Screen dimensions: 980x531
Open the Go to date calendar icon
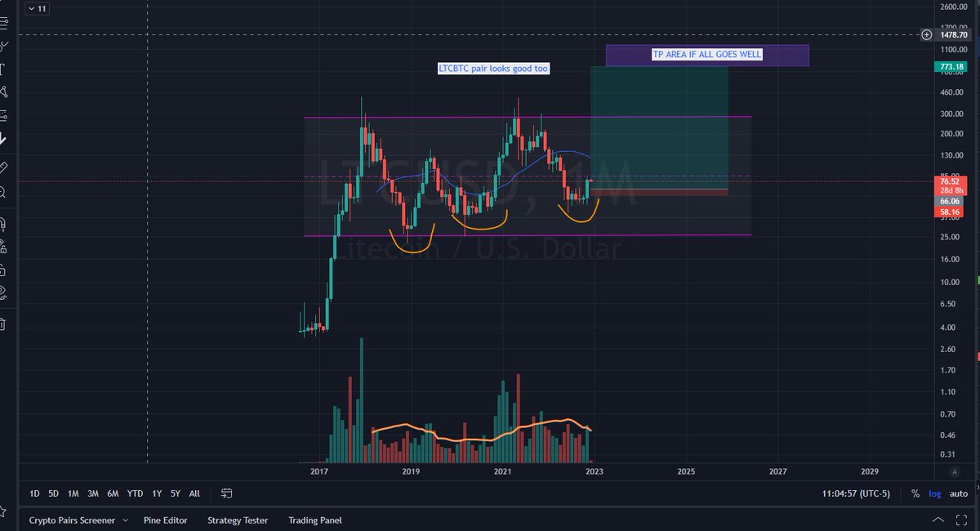pos(227,493)
